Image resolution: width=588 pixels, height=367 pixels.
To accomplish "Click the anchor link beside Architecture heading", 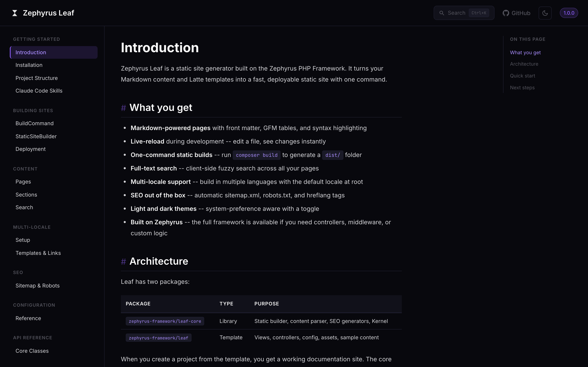I will 124,261.
